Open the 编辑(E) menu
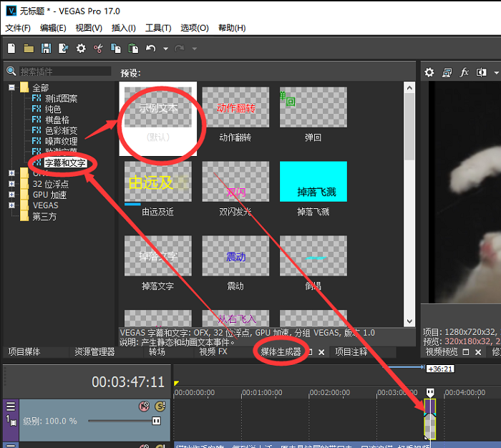 click(53, 28)
